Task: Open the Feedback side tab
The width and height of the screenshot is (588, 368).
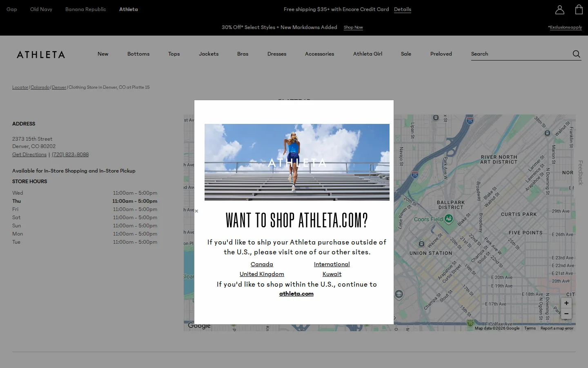Action: coord(581,173)
